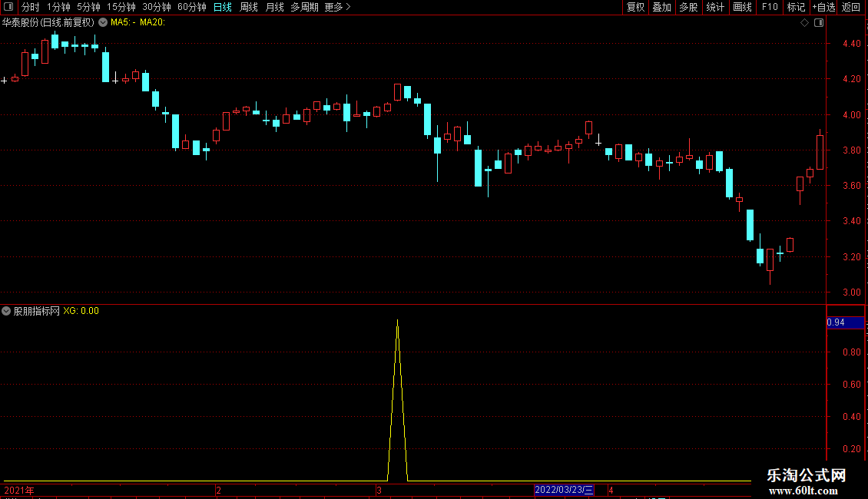Expand the 更多 more periods menu
This screenshot has width=868, height=499.
[x=337, y=7]
